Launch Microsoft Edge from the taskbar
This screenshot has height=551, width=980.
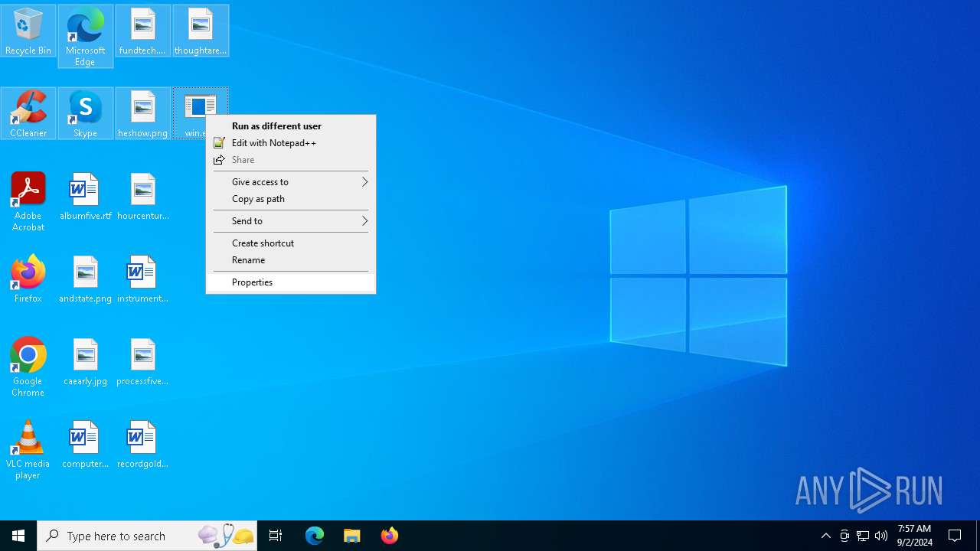click(x=315, y=536)
